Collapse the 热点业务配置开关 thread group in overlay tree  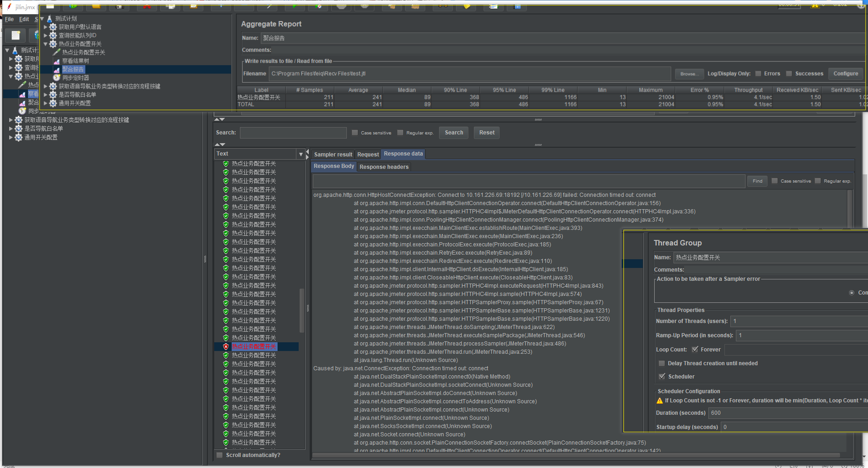45,44
